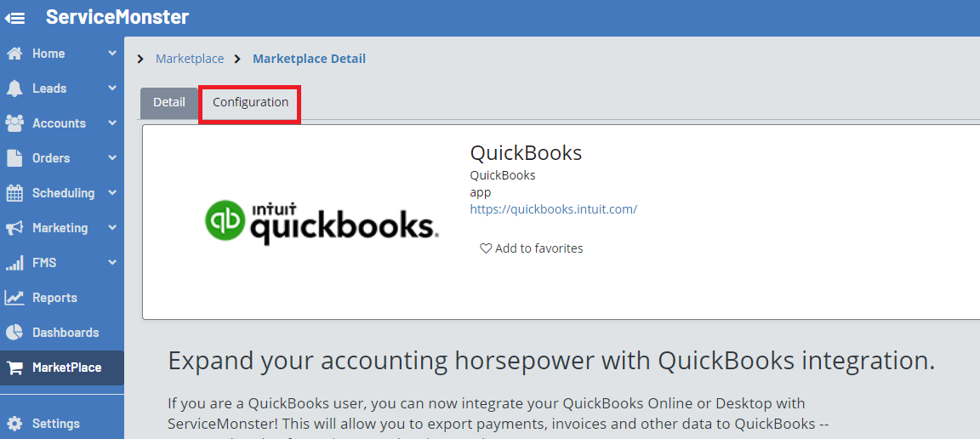Open the quickbooks.intuit.com link
Image resolution: width=980 pixels, height=439 pixels.
pos(553,209)
